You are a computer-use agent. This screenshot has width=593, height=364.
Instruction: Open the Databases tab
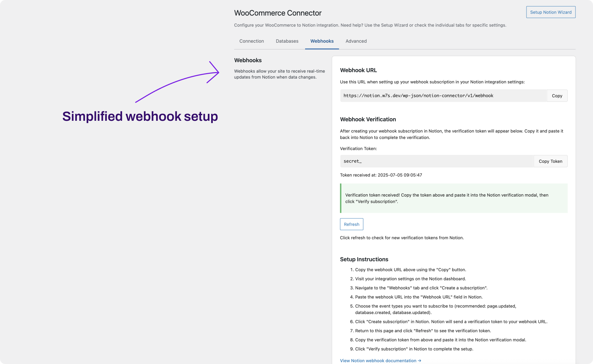(x=287, y=41)
